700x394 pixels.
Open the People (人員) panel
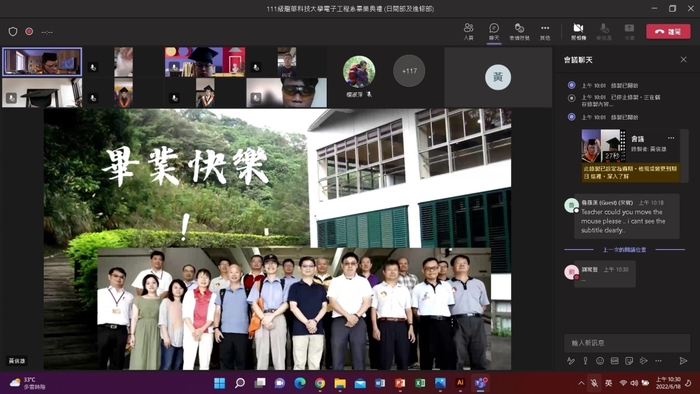pos(468,32)
